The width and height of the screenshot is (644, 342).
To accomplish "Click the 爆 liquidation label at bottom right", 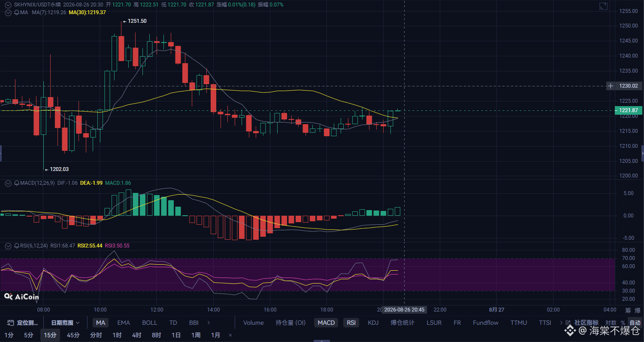I will point(637,310).
